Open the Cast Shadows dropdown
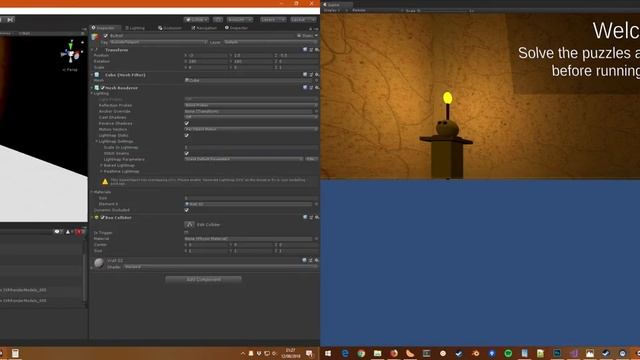Screen dimensions: 640x360 tap(251, 117)
